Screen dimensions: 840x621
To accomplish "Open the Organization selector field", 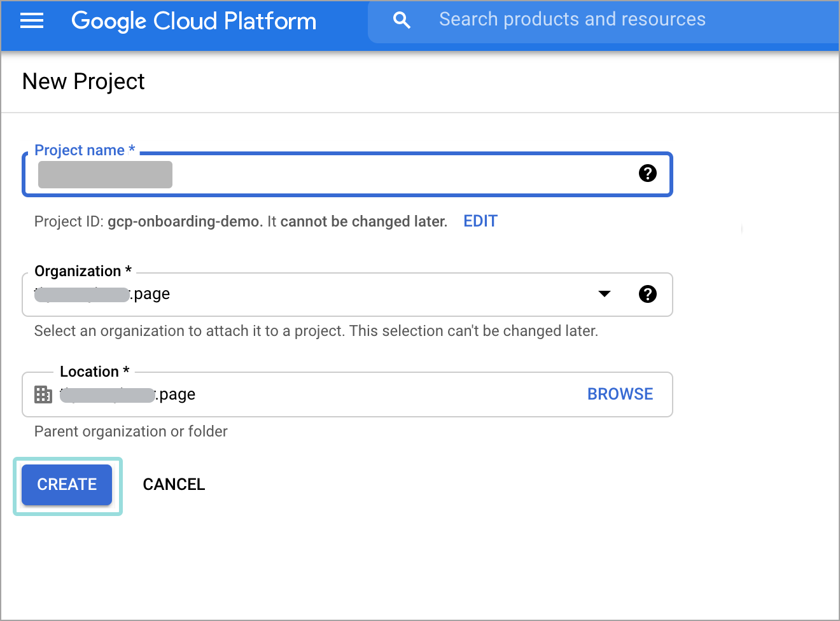I will [318, 294].
